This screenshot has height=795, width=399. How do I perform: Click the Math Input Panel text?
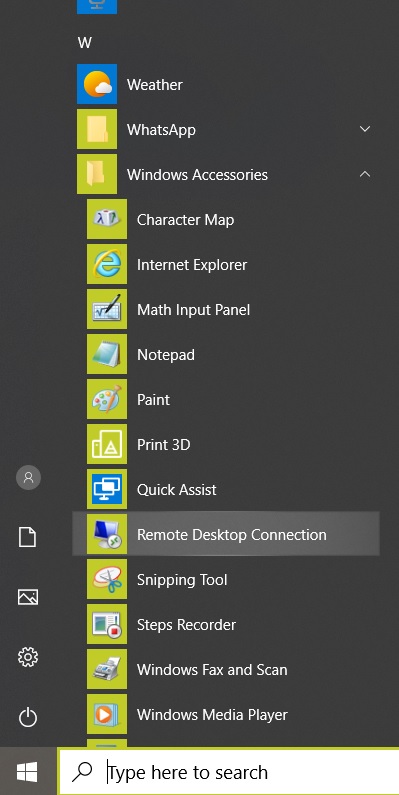tap(194, 310)
